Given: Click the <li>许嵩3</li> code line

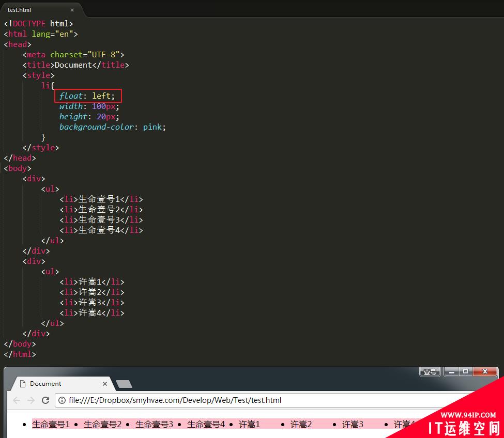Looking at the screenshot, I should tap(92, 302).
